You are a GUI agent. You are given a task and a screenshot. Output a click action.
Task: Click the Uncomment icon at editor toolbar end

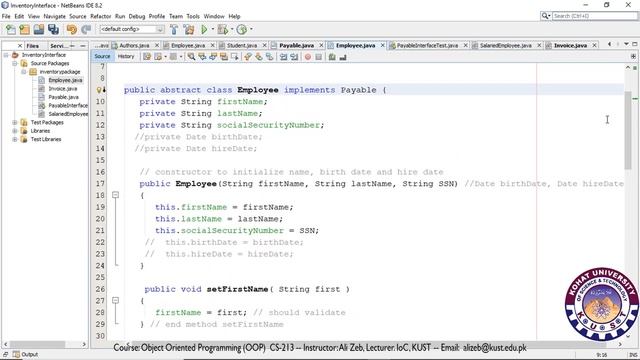343,57
